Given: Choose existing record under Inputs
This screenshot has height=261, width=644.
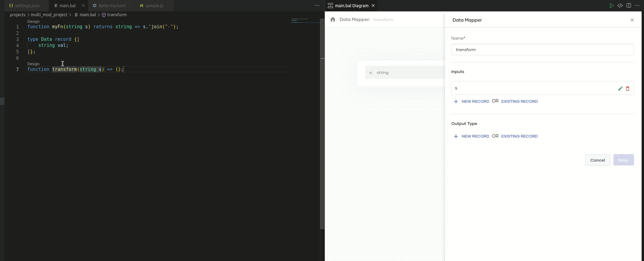Looking at the screenshot, I should pos(519,102).
